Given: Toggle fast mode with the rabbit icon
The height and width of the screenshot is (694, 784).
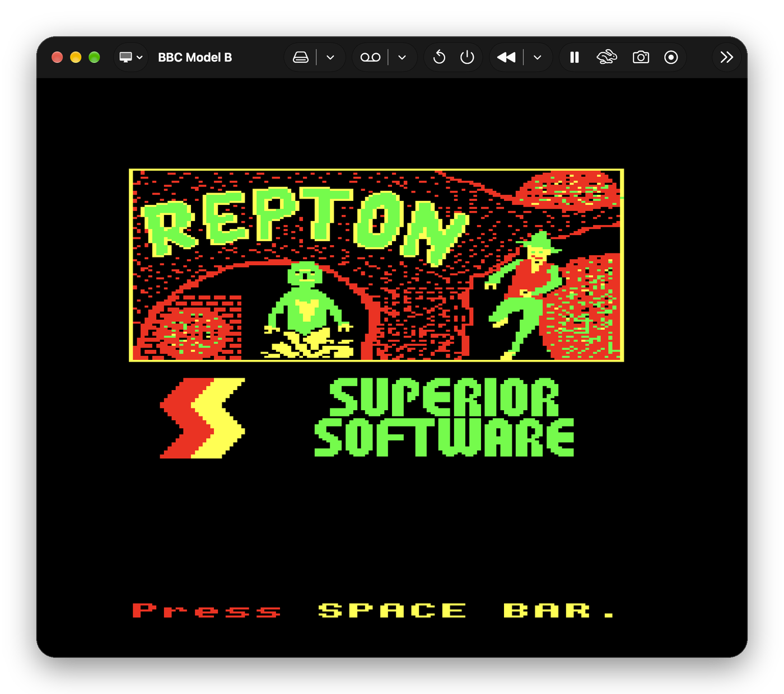Looking at the screenshot, I should (x=606, y=57).
